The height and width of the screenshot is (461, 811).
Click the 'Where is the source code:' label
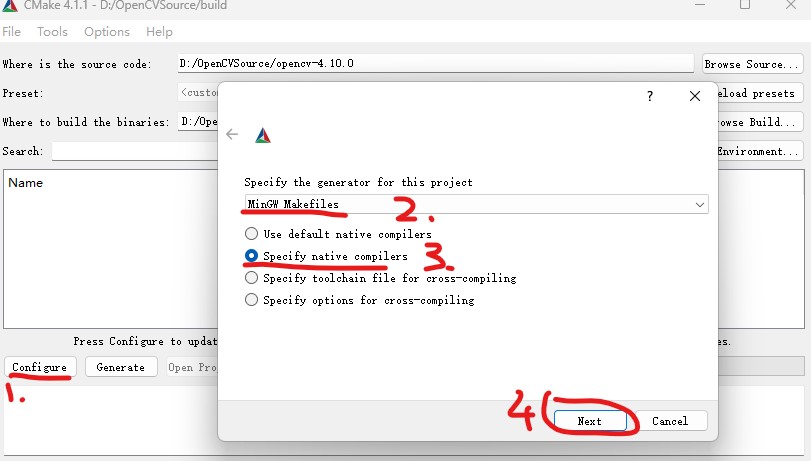(77, 64)
